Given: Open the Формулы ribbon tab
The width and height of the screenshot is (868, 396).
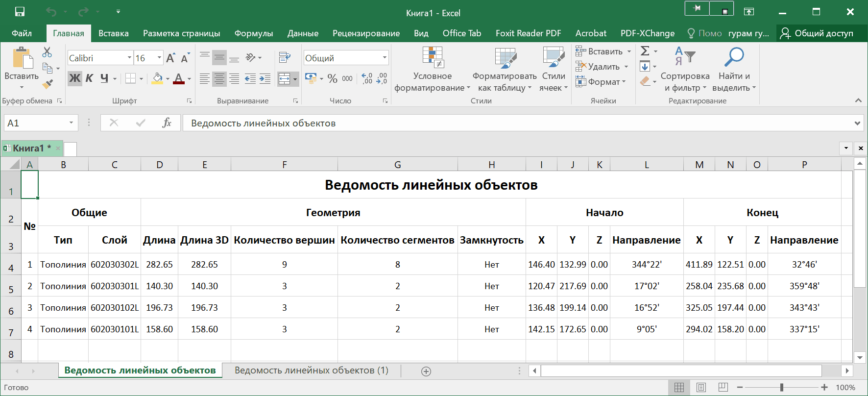Looking at the screenshot, I should (253, 33).
